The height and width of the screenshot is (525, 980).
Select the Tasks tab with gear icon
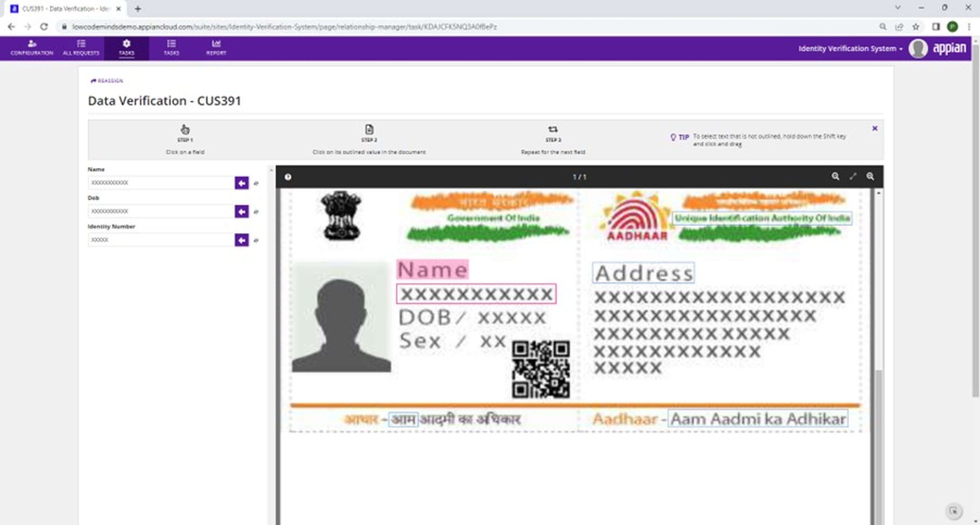[127, 48]
